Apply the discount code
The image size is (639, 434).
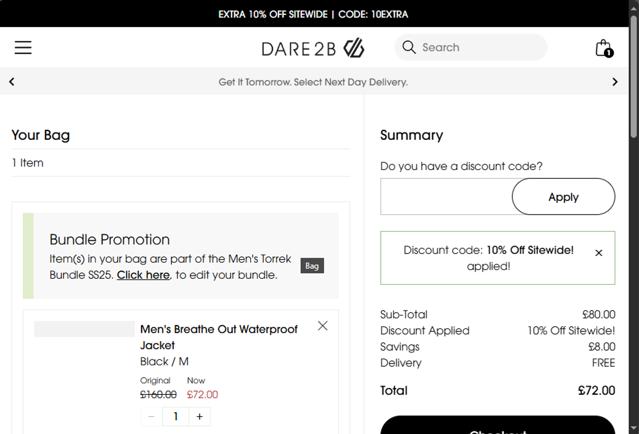[563, 197]
